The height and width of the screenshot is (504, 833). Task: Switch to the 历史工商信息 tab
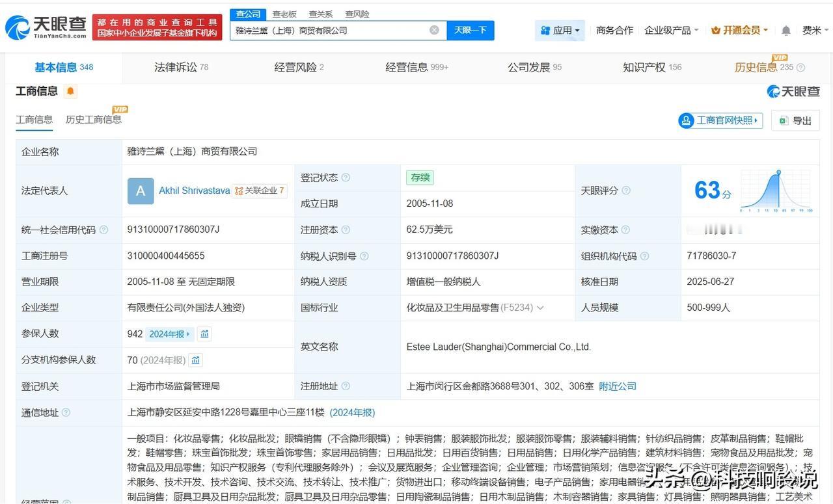[x=93, y=120]
